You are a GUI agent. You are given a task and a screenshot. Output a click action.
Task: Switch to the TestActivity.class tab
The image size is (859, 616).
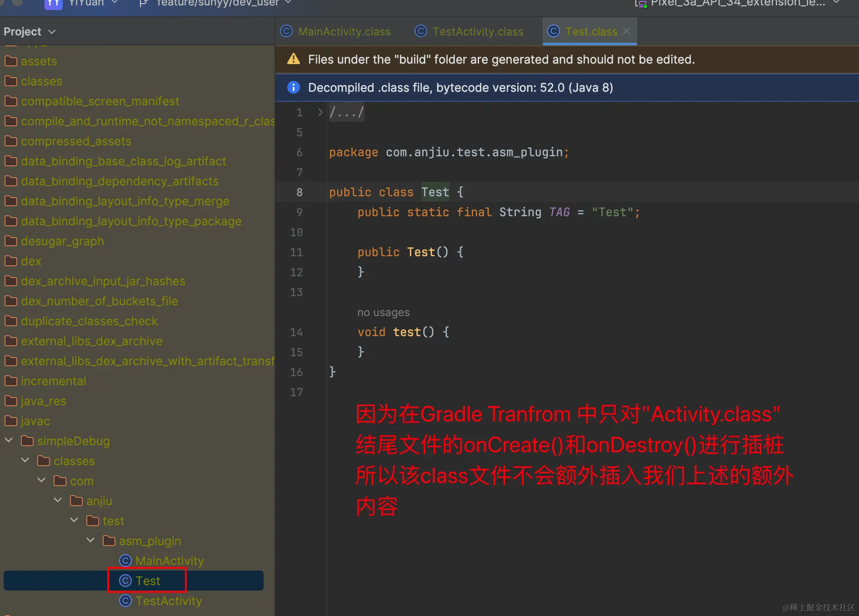(469, 31)
